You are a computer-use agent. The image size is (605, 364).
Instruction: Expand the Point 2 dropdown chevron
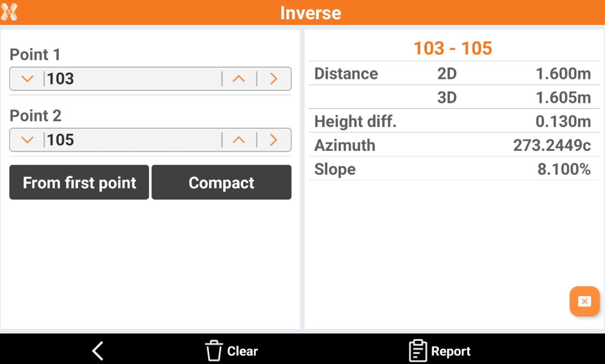(x=27, y=140)
